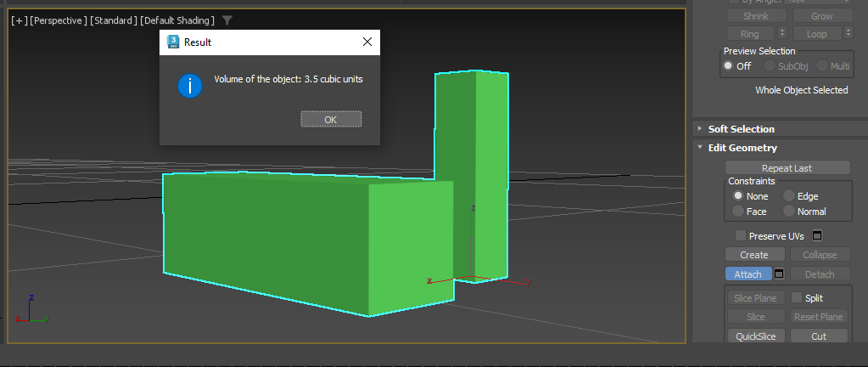Click the Create button
868x367 pixels.
coord(754,255)
